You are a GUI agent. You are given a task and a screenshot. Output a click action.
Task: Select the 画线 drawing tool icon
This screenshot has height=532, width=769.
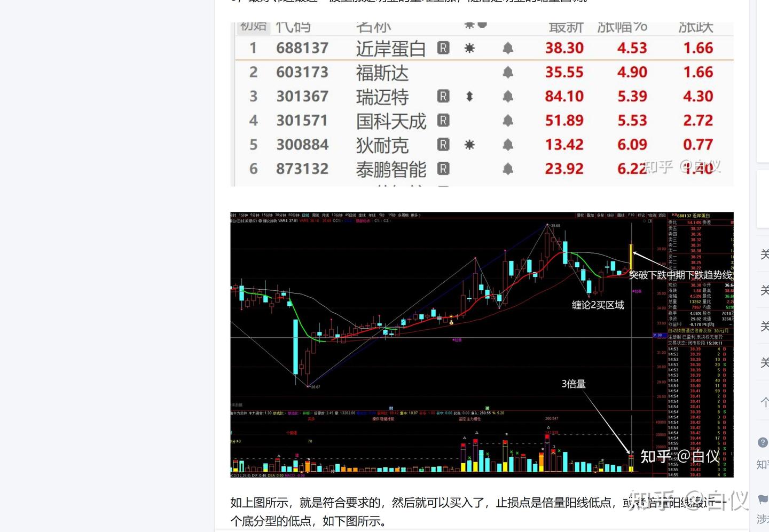coord(621,215)
